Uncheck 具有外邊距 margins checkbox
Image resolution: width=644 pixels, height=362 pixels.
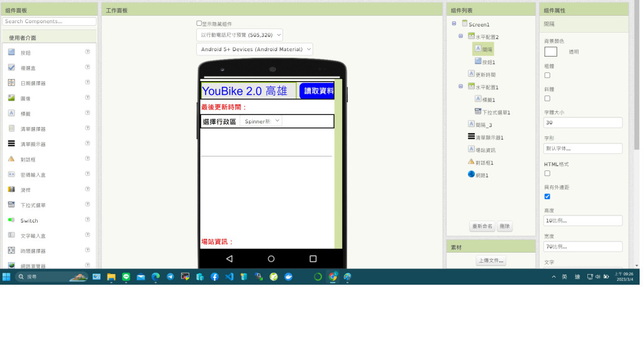click(547, 196)
